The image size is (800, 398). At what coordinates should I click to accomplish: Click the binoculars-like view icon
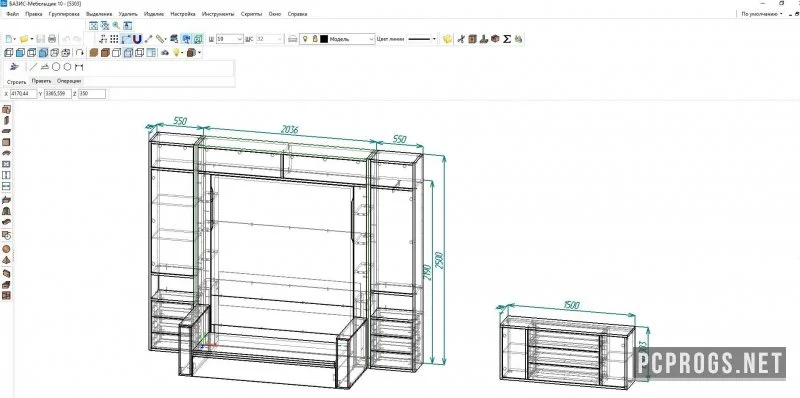point(165,53)
